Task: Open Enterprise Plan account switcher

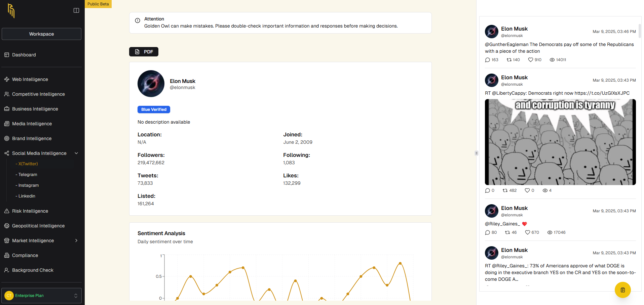Action: pos(41,296)
